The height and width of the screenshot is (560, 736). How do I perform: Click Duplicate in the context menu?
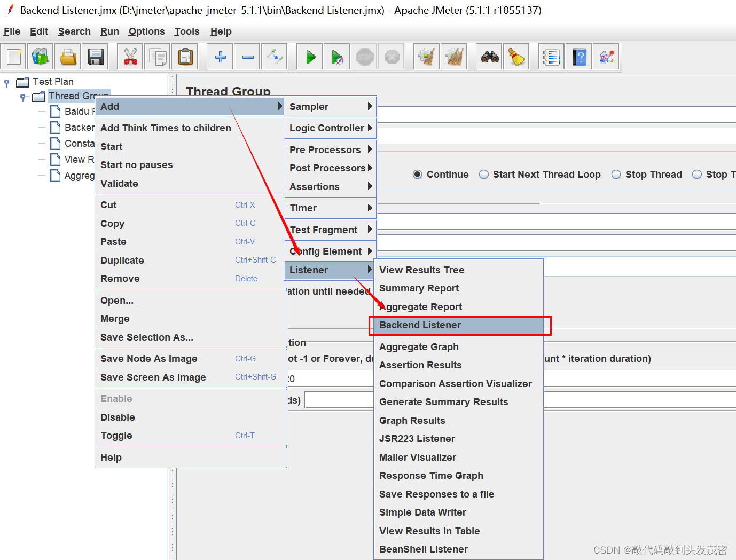pos(191,261)
